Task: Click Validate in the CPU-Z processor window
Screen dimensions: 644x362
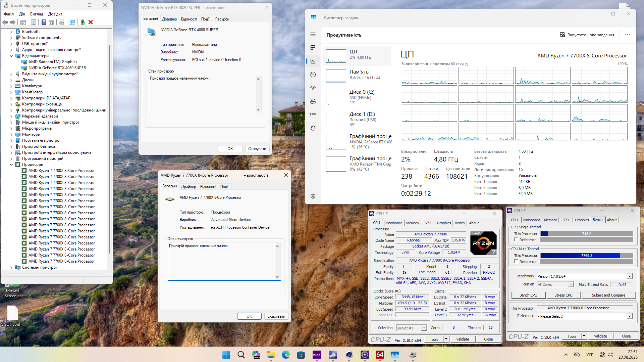Action: [x=463, y=339]
